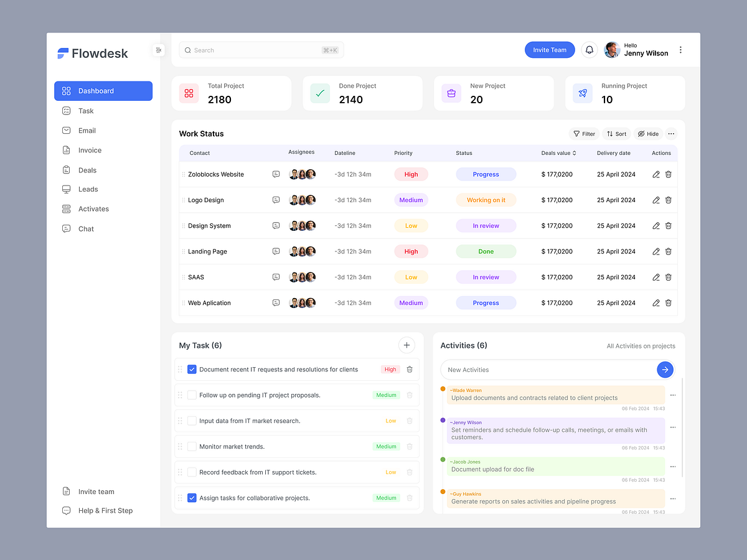Open Jenny Wilson profile avatar

click(612, 50)
